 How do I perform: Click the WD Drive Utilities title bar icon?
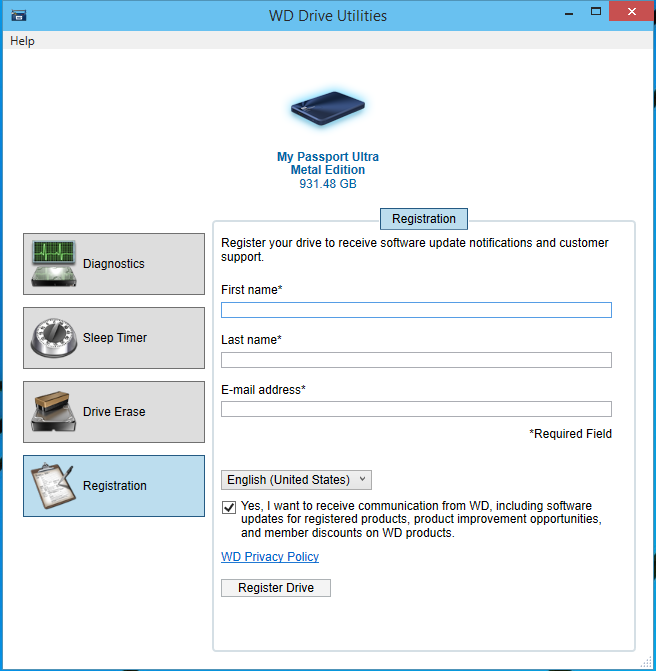click(18, 16)
